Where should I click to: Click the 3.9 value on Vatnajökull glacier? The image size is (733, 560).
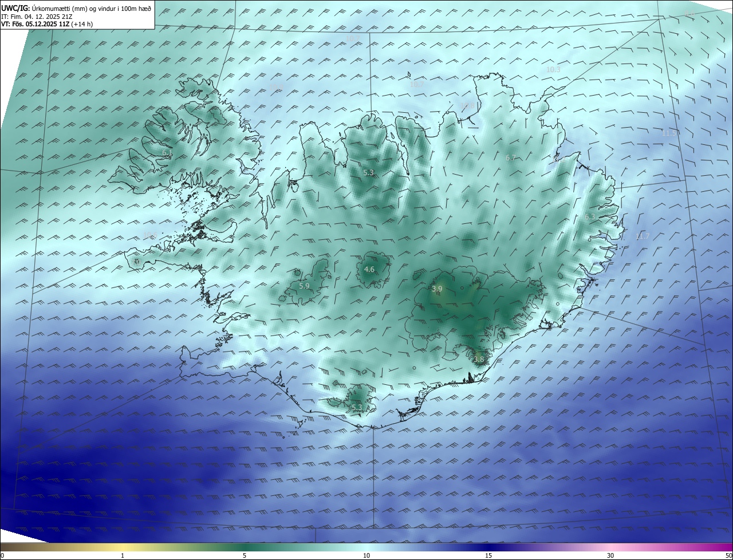(x=437, y=289)
